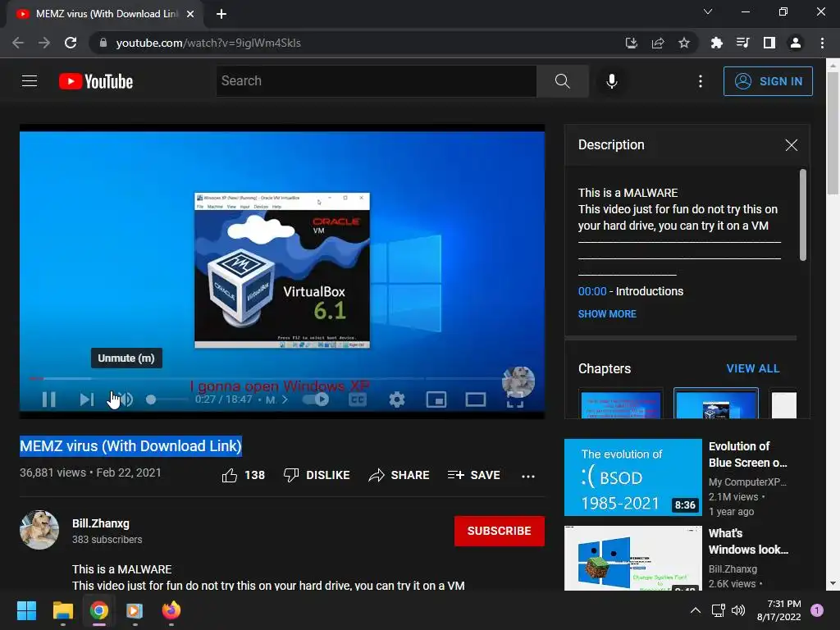
Task: Go back in browser history
Action: point(18,43)
